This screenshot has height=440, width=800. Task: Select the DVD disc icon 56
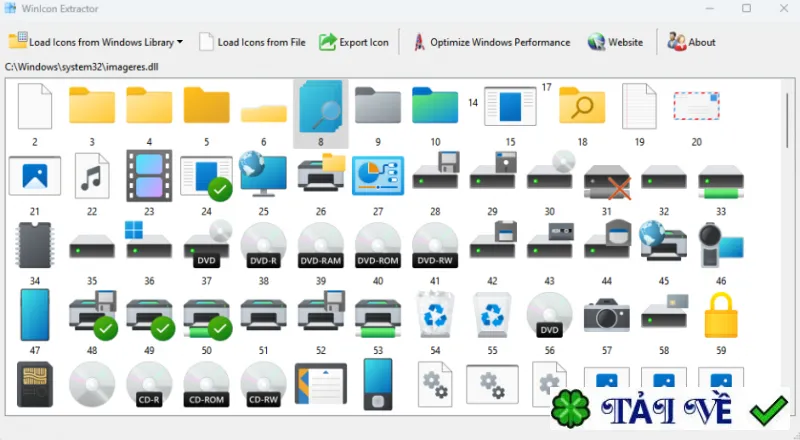549,314
